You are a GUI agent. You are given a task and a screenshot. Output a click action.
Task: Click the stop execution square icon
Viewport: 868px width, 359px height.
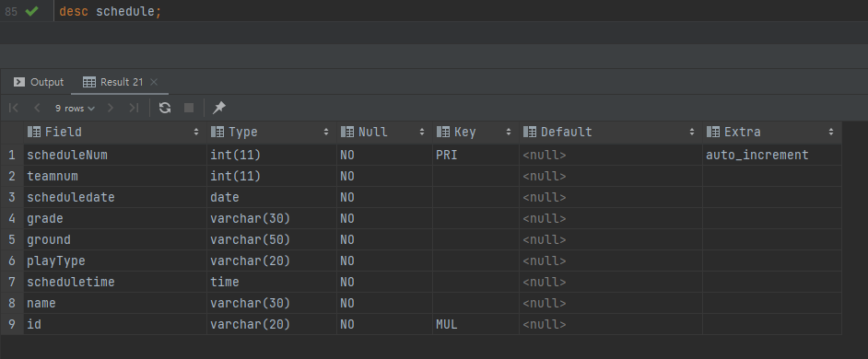coord(189,108)
